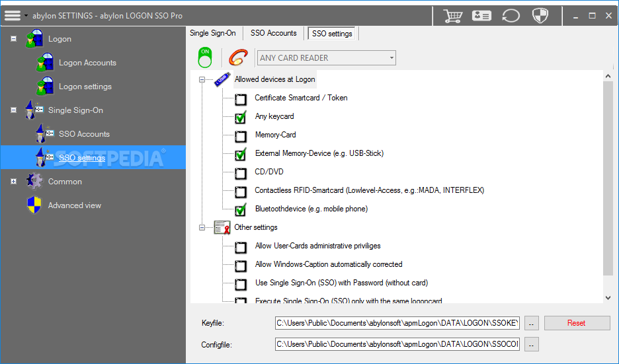Uncheck External Memory-Device USB-Stick checkbox
This screenshot has height=364, width=619.
click(241, 155)
